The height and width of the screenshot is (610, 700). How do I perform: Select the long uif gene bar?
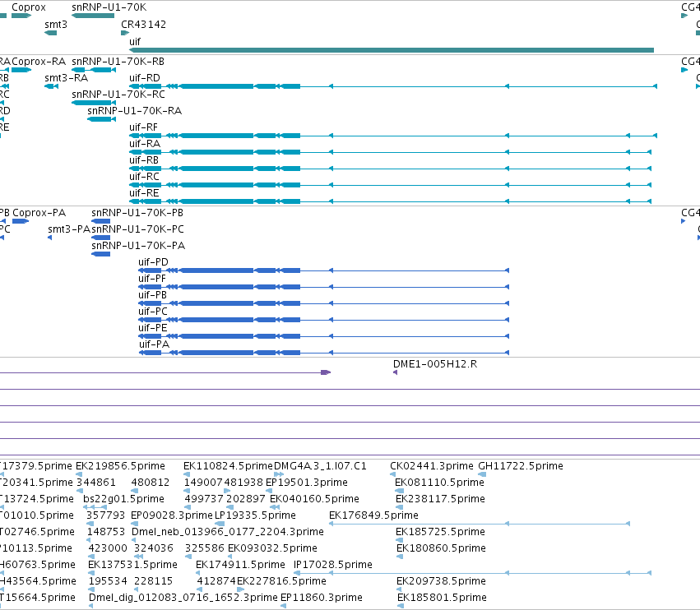(x=392, y=50)
